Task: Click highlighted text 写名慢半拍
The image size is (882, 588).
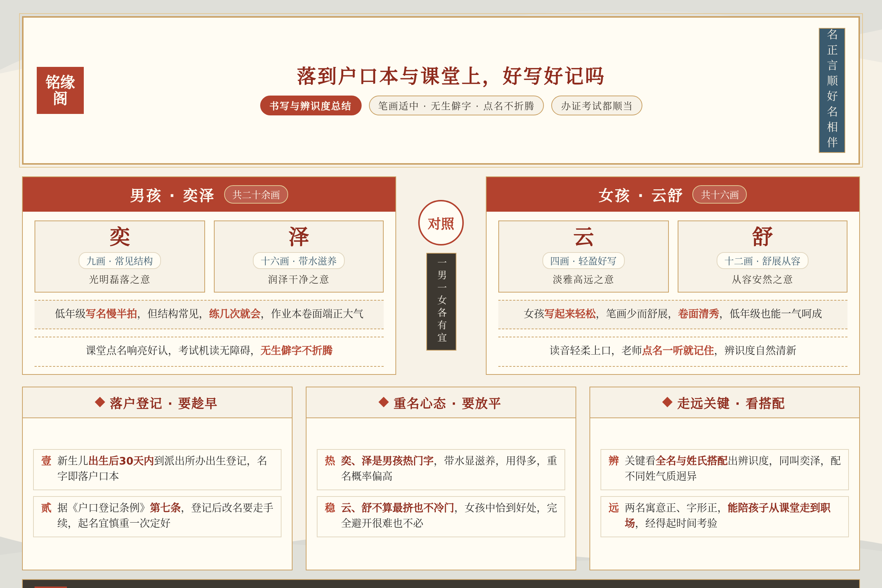Action: click(111, 313)
